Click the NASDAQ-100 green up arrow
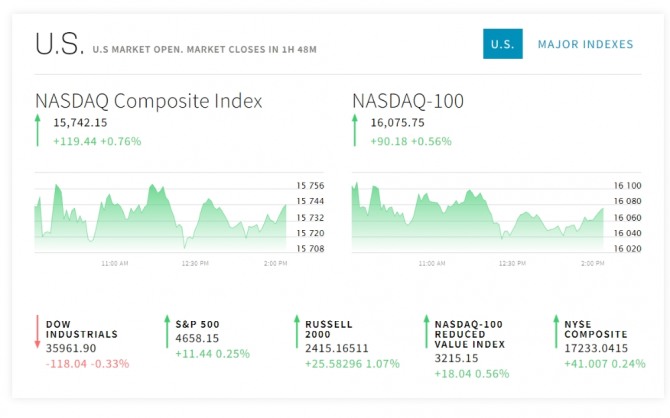 point(354,131)
